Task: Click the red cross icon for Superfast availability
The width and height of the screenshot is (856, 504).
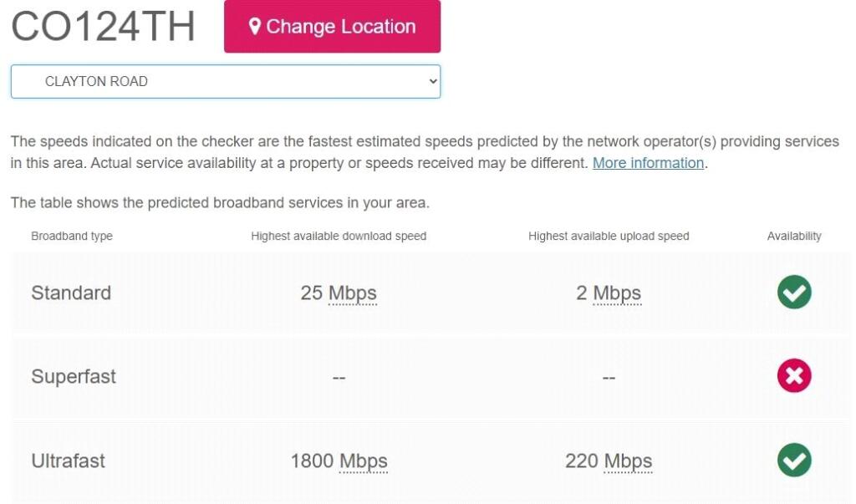Action: 794,376
